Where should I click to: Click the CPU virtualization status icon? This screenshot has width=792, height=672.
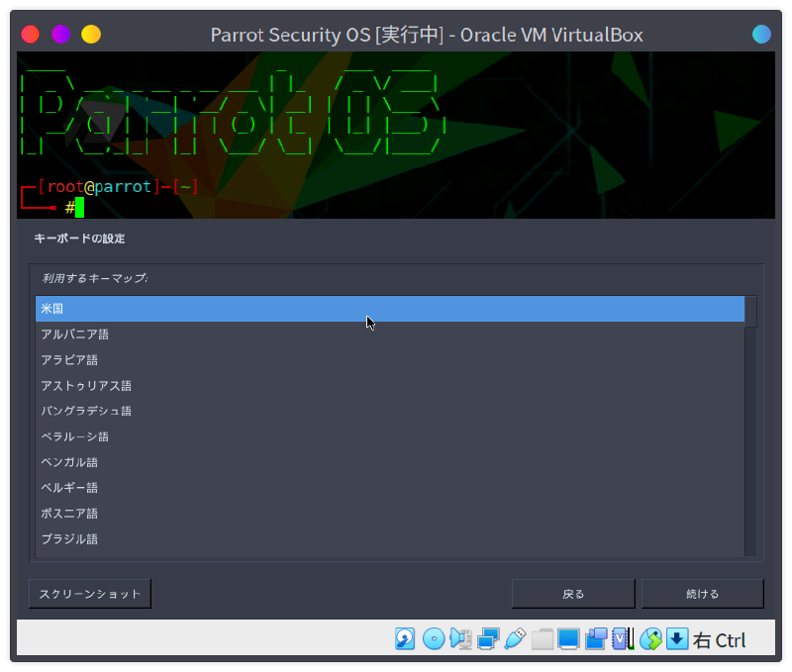coord(623,639)
